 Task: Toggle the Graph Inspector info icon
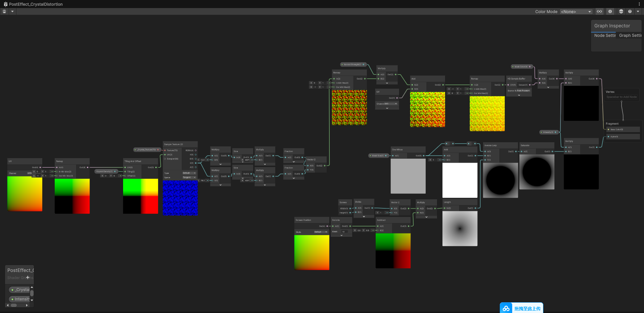pyautogui.click(x=610, y=11)
